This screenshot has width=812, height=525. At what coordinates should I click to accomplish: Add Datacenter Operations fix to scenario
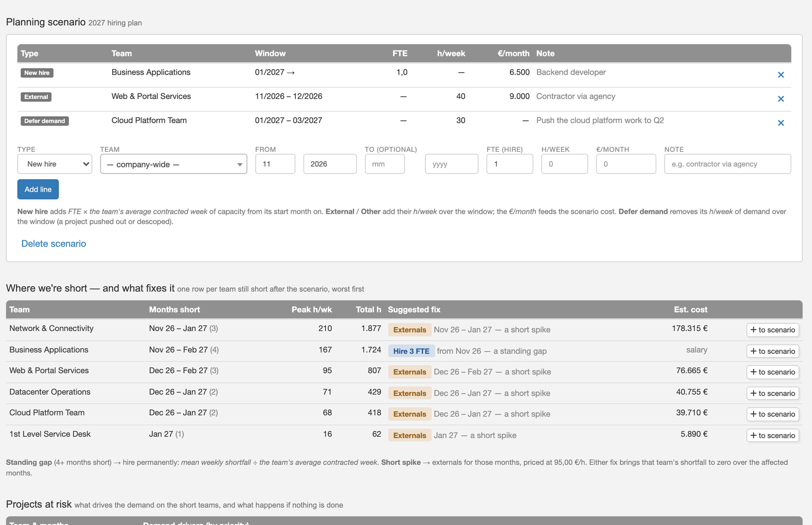point(772,393)
